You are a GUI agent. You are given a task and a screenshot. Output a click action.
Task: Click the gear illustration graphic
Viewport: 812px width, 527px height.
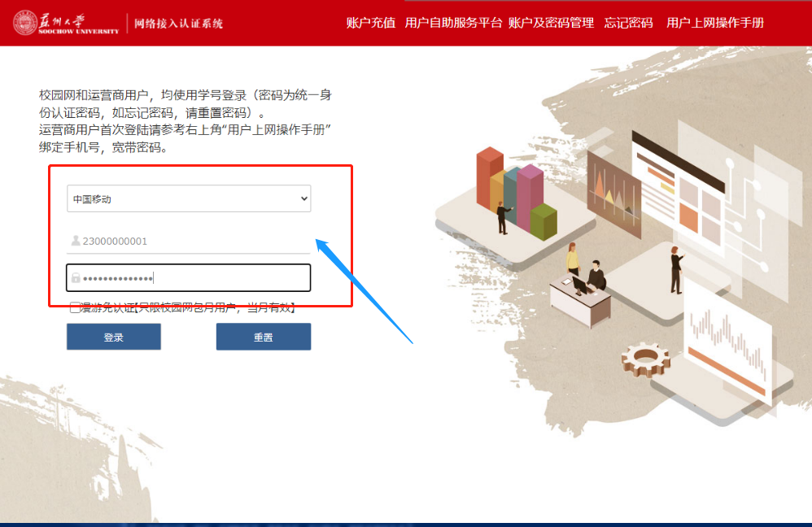pyautogui.click(x=645, y=359)
